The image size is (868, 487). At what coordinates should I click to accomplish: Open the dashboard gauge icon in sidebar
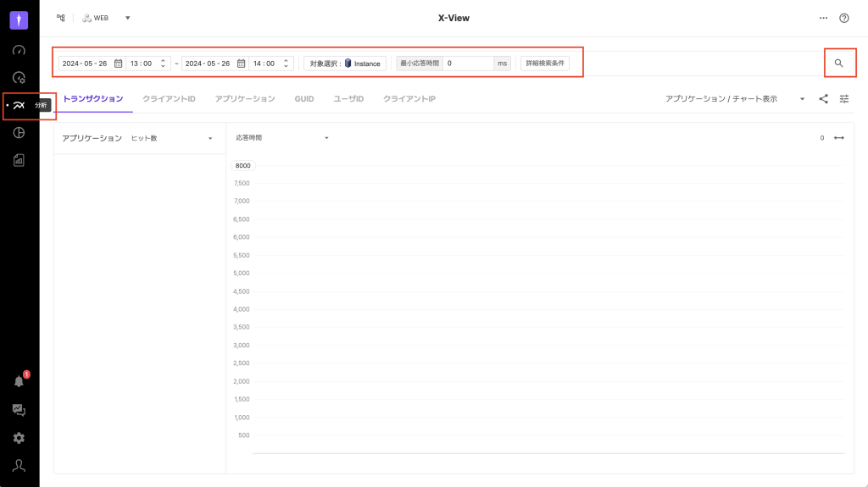19,50
